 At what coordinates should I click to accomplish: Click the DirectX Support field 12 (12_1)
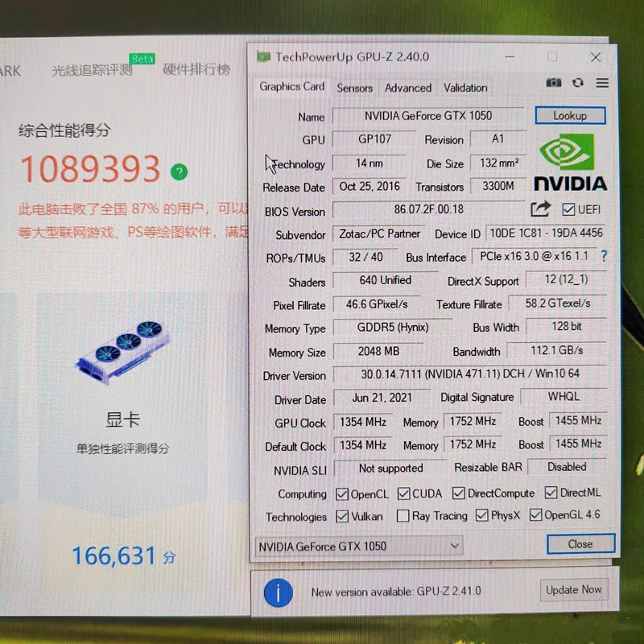567,279
